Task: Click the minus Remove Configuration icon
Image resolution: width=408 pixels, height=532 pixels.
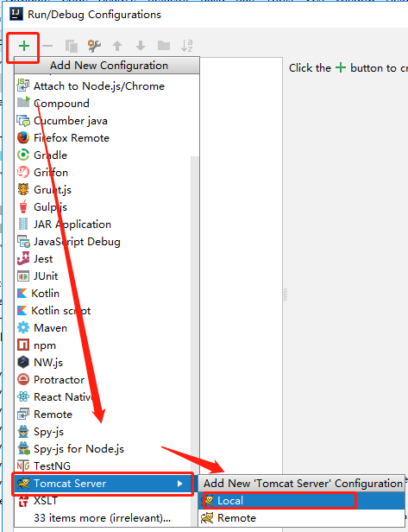Action: click(x=47, y=46)
